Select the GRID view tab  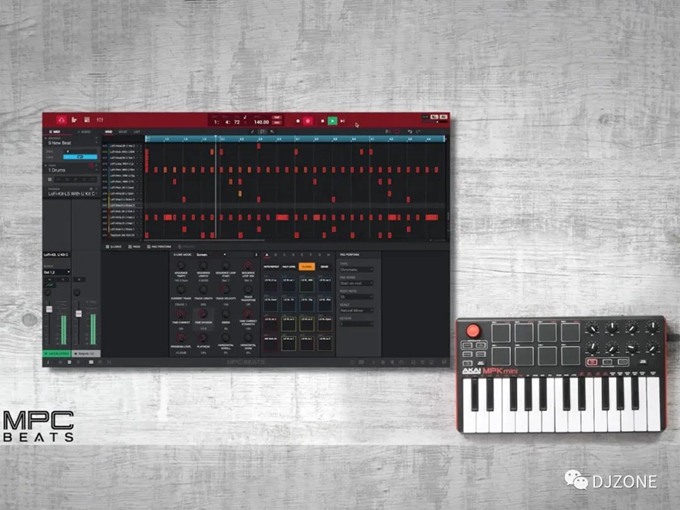pyautogui.click(x=108, y=131)
